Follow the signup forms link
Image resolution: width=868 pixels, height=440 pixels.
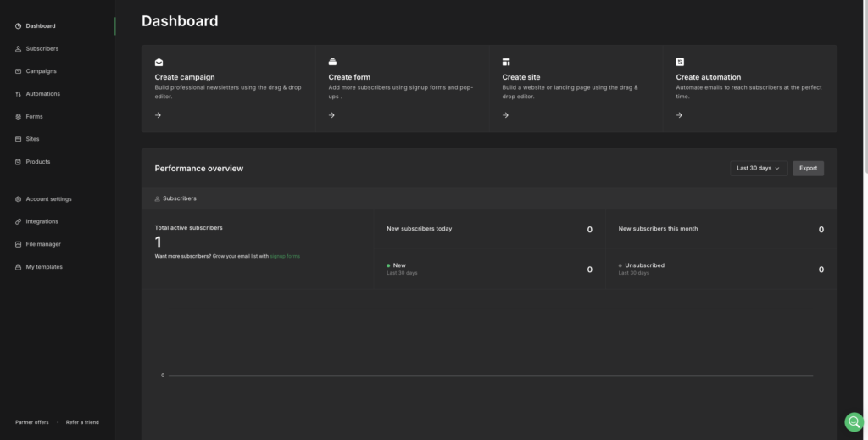[x=285, y=256]
